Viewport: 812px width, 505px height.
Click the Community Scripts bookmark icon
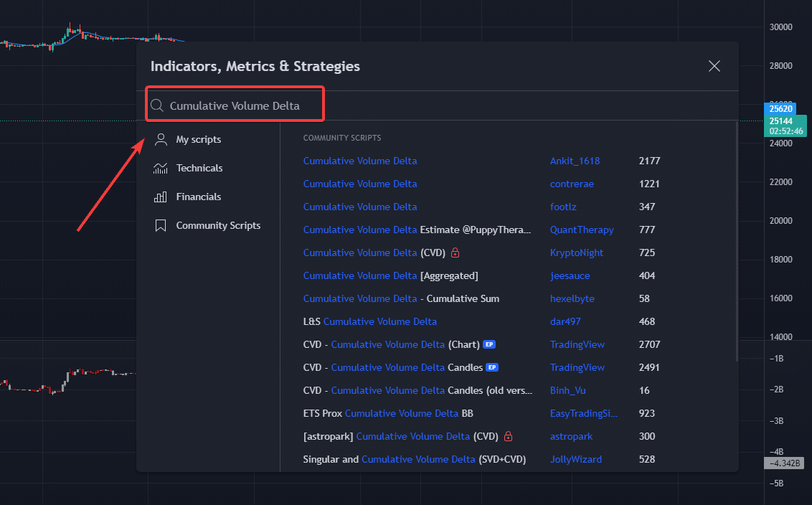161,225
